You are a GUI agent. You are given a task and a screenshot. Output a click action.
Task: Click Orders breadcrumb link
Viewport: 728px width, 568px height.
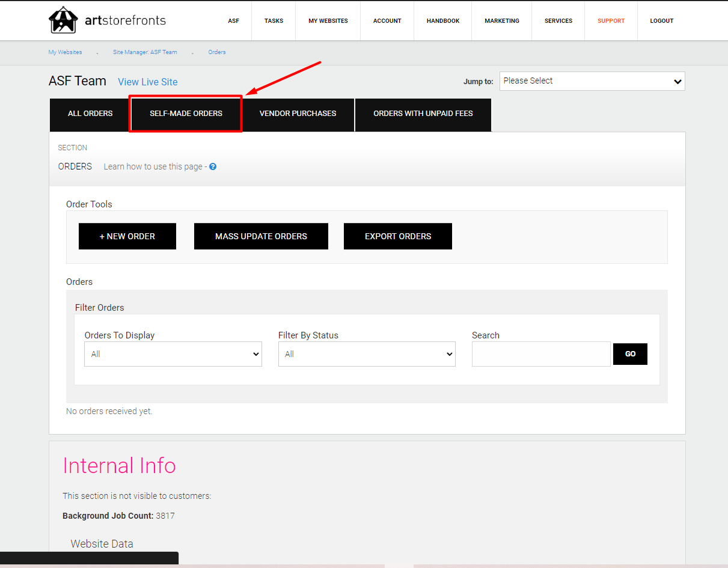tap(217, 52)
